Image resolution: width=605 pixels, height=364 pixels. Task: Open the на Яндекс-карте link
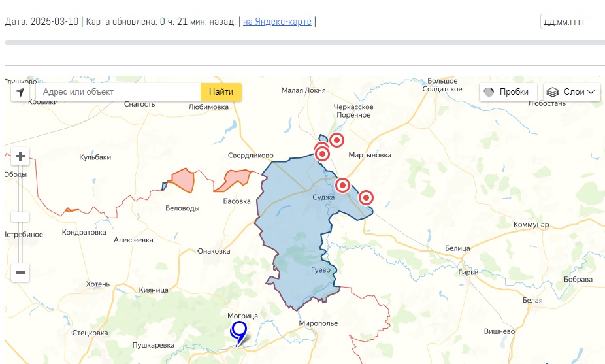tap(277, 22)
